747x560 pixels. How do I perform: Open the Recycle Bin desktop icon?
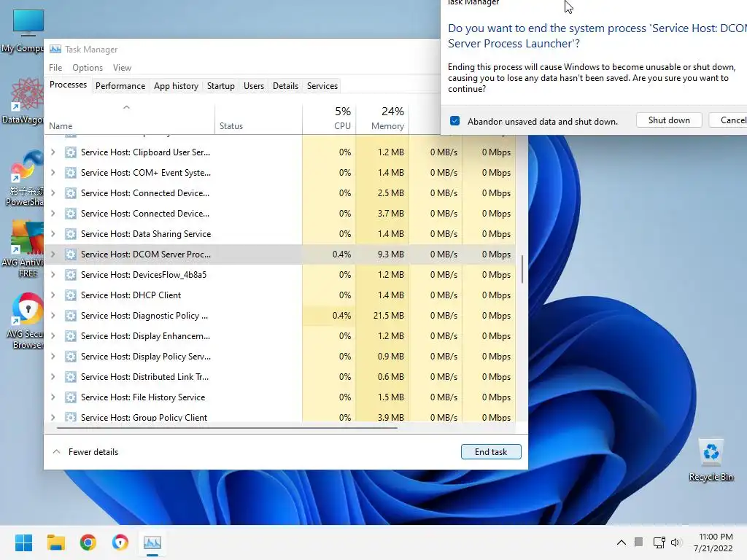[711, 460]
